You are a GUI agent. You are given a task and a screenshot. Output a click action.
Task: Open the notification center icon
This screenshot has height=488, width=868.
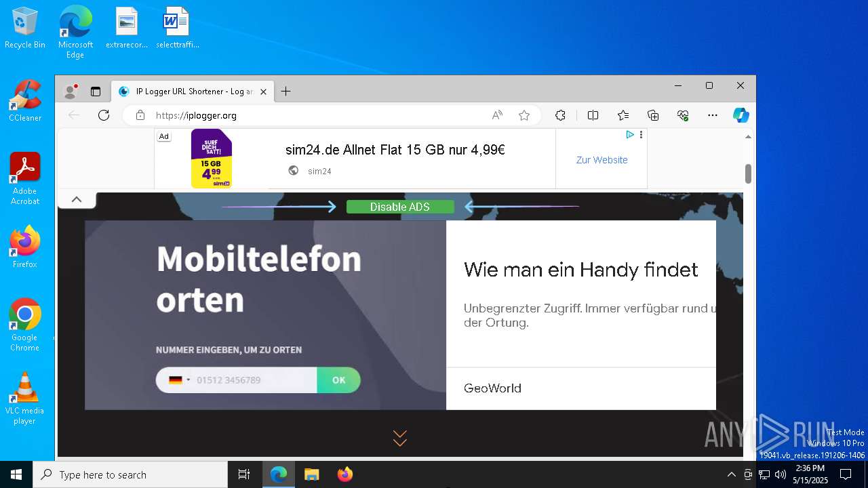coord(846,474)
